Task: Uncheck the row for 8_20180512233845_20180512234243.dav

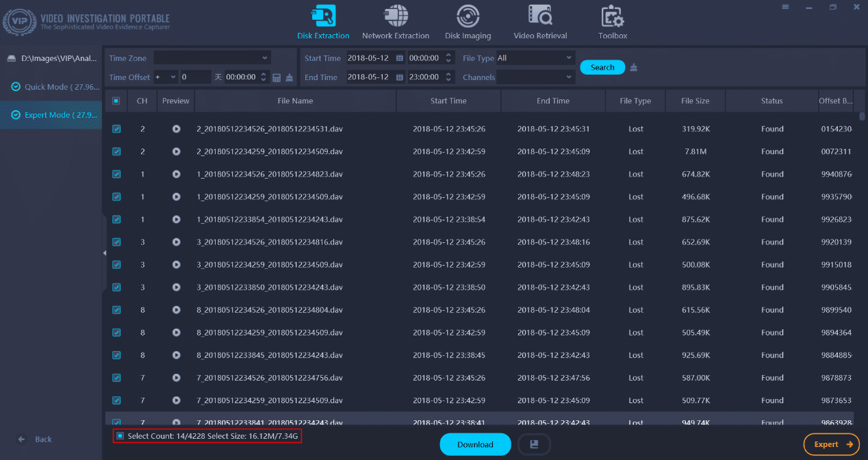Action: tap(116, 355)
